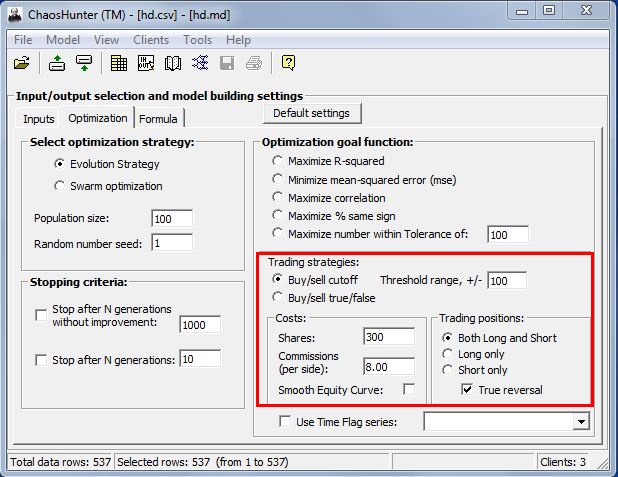Click the blue network optimization icon
This screenshot has height=477, width=618.
coord(200,63)
